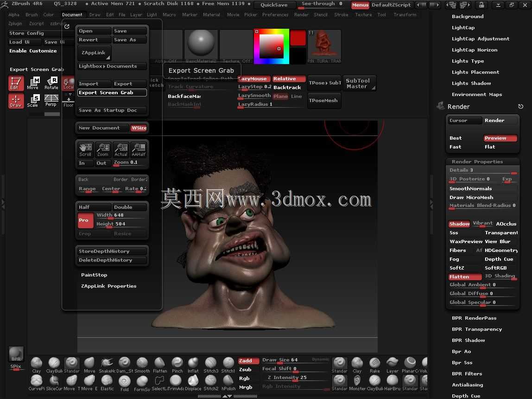Click Save As Startup Doc

[x=112, y=110]
